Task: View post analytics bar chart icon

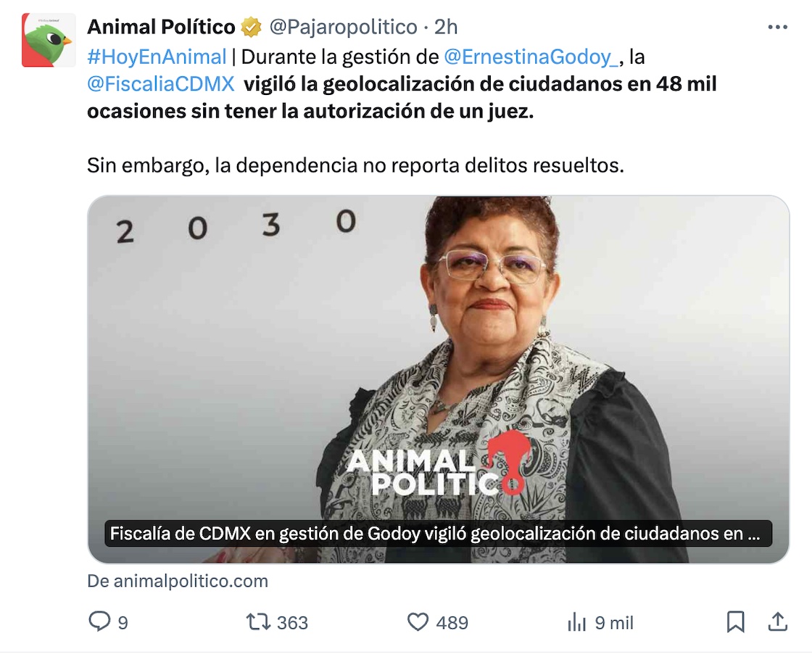Action: [576, 622]
